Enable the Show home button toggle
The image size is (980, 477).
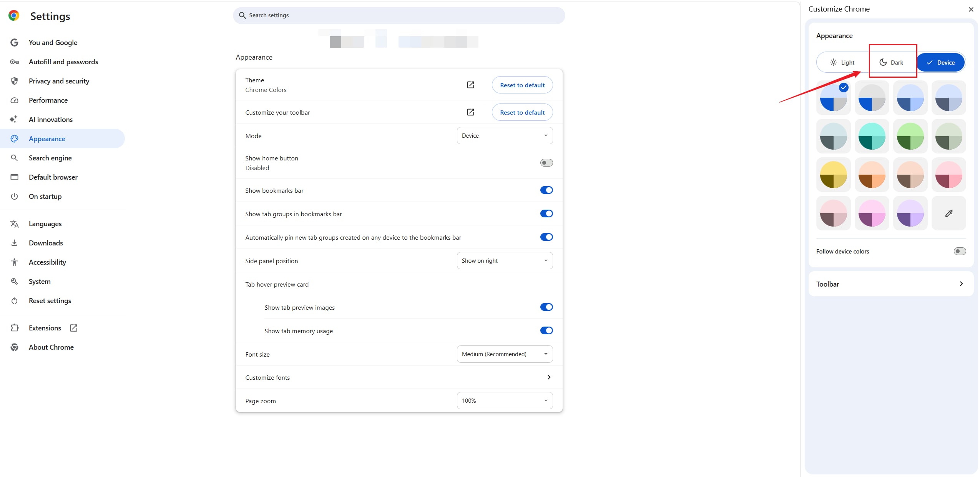(x=546, y=163)
